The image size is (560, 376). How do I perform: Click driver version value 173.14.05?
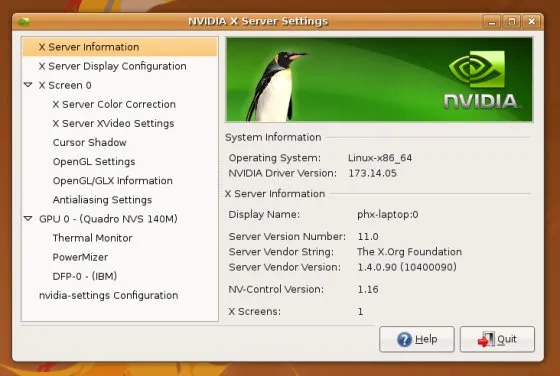point(372,174)
